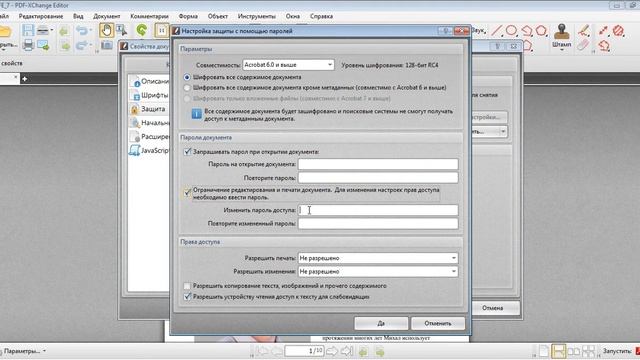Click the Scan document icon

(43, 30)
